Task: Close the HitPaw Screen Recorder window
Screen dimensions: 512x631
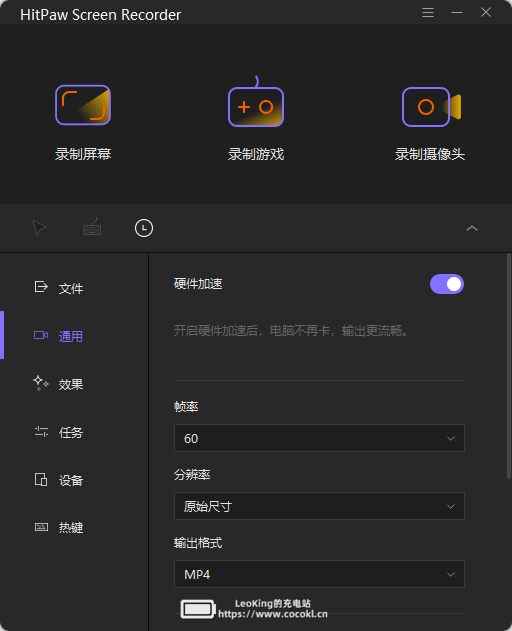Action: click(486, 12)
